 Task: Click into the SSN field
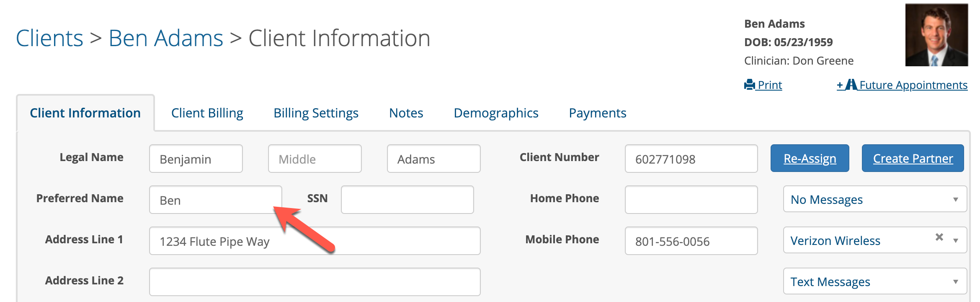(x=407, y=200)
